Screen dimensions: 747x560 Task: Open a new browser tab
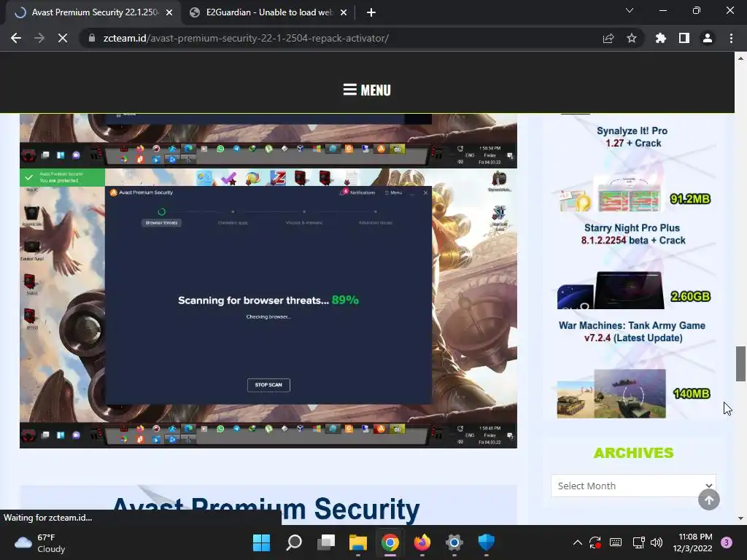[x=371, y=12]
